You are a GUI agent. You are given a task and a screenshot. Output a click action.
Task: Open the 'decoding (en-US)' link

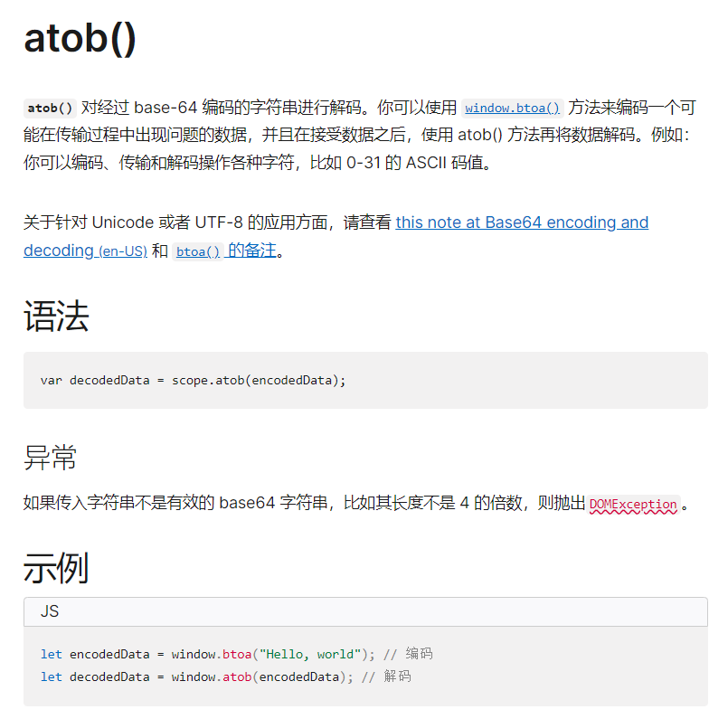(x=85, y=251)
